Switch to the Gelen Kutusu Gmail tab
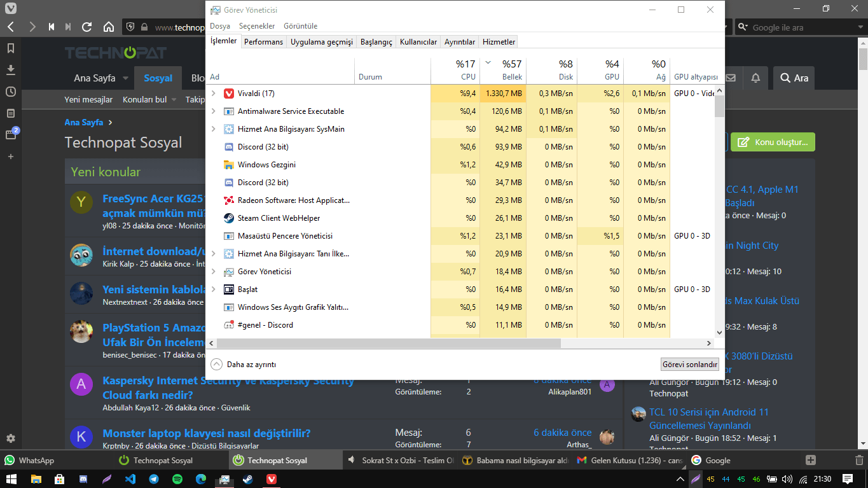The image size is (868, 488). pyautogui.click(x=628, y=460)
